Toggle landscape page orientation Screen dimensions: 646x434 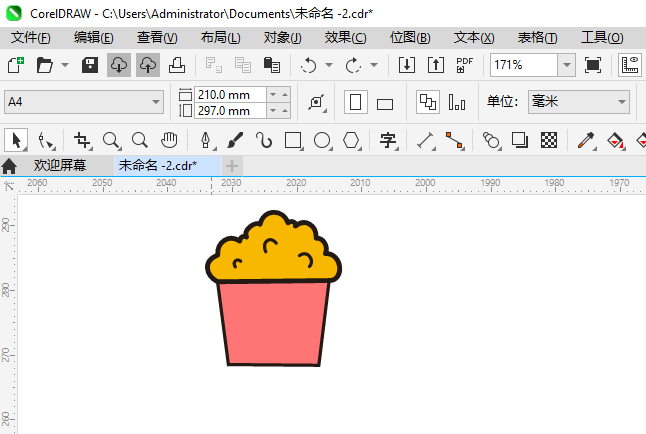tap(385, 103)
